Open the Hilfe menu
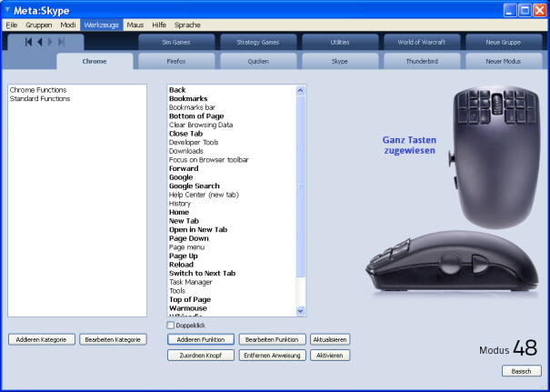 159,25
